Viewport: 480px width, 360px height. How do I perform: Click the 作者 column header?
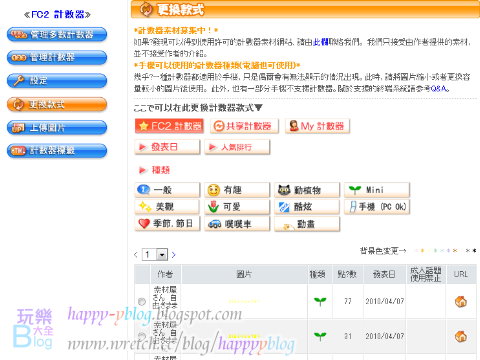pos(165,274)
